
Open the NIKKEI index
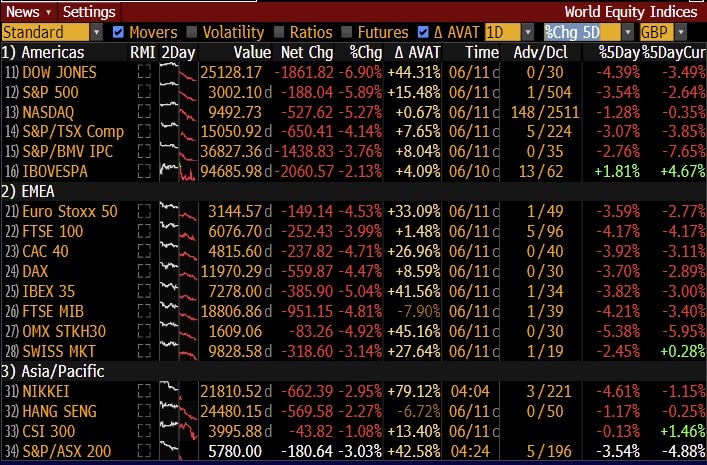click(x=46, y=391)
